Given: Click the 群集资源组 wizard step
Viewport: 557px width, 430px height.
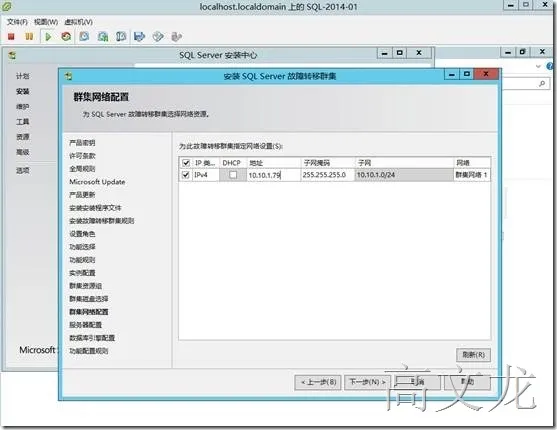Looking at the screenshot, I should 85,286.
